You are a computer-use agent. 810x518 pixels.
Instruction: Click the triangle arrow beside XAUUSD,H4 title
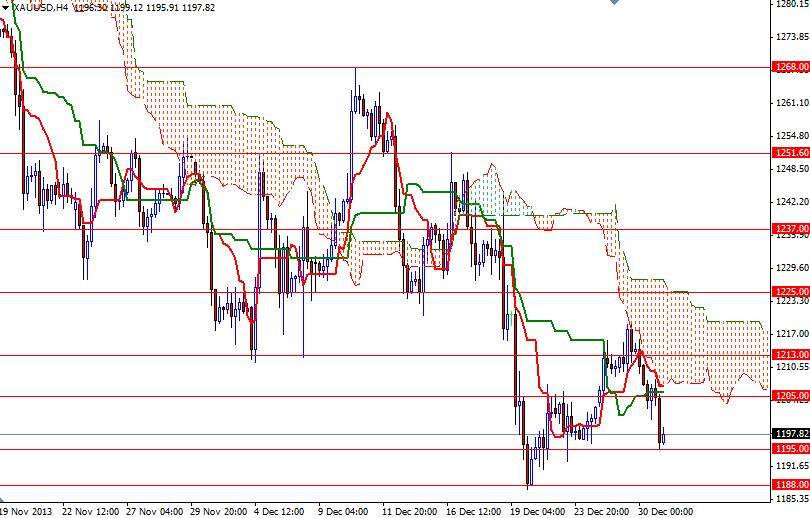point(5,8)
